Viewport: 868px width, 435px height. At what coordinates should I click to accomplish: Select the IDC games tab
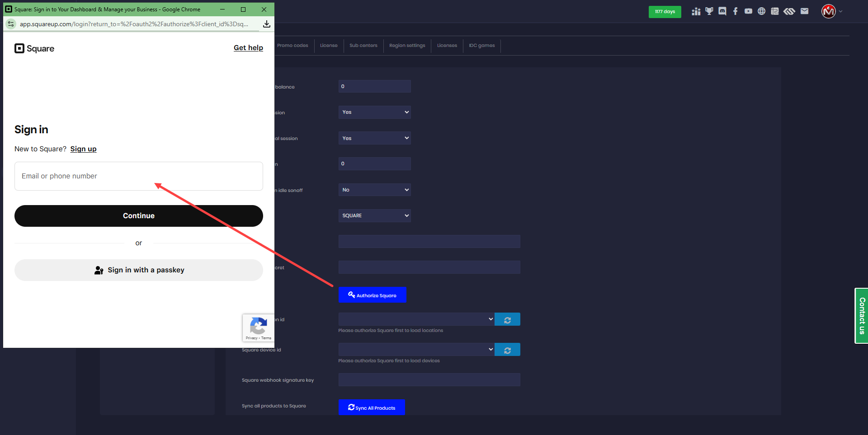click(481, 46)
